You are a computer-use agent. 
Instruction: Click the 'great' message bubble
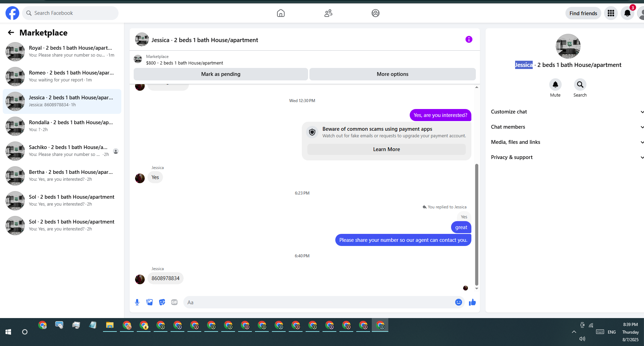[x=461, y=227]
